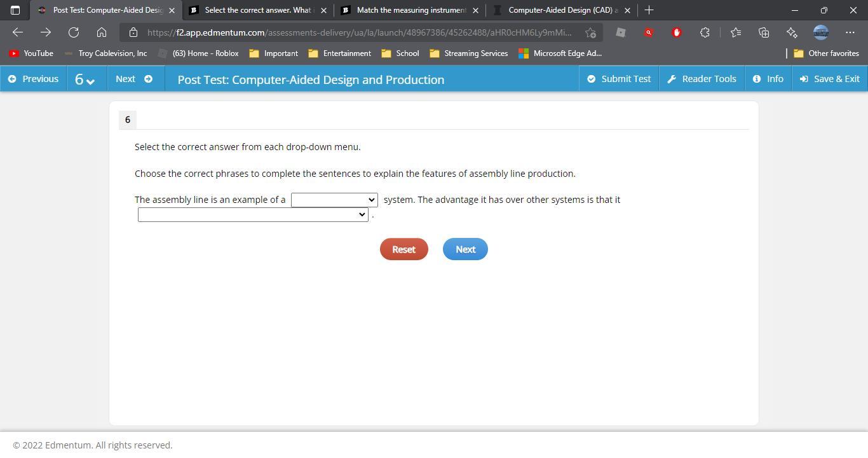868x458 pixels.
Task: Open the second drop-down for the advantage
Action: click(x=253, y=215)
